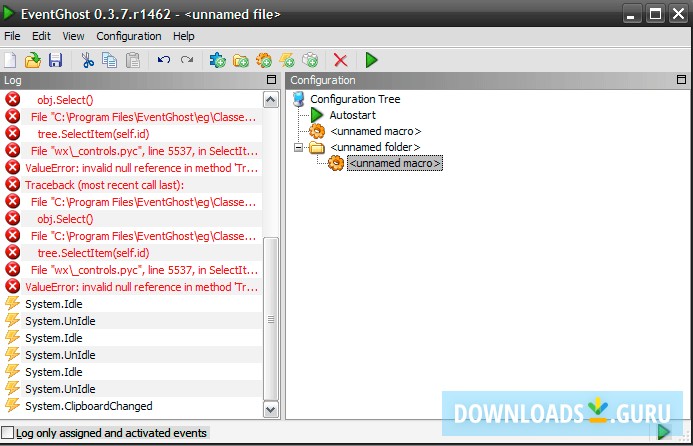
Task: Click the Add Folder toolbar icon
Action: [241, 61]
